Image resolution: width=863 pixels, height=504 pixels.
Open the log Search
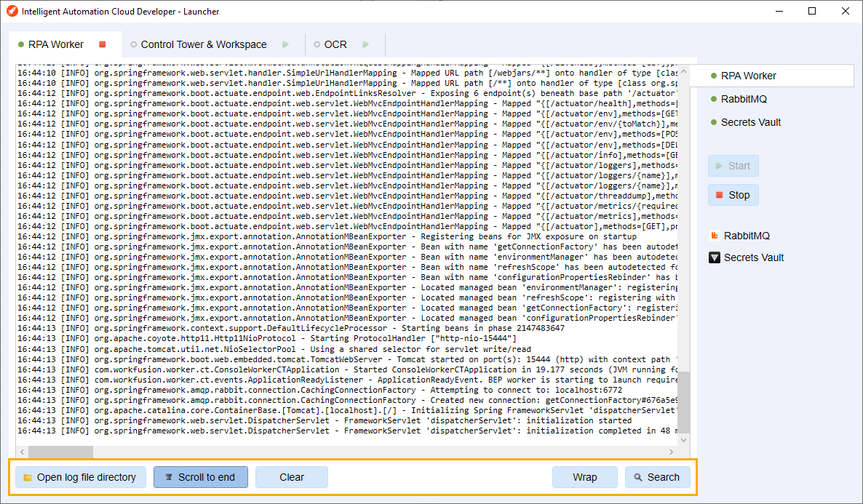tap(658, 477)
